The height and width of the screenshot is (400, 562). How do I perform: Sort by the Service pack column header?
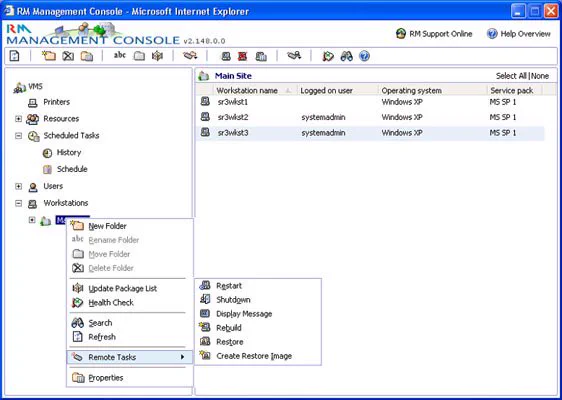514,91
